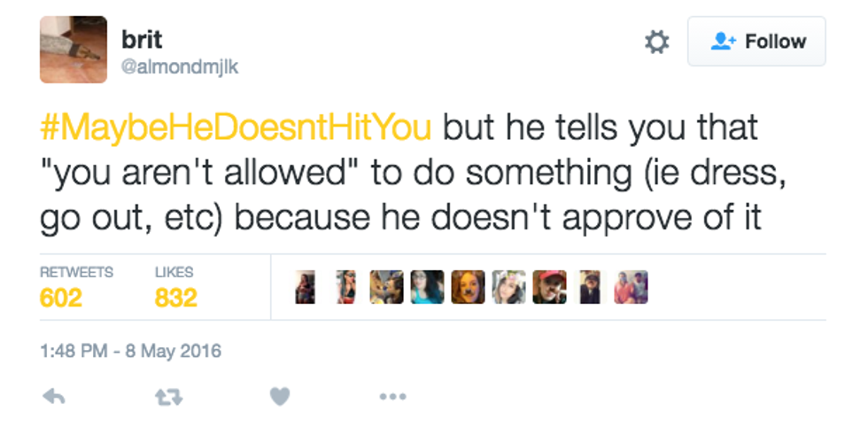Retweet this tweet by brit
Image resolution: width=868 pixels, height=427 pixels.
pyautogui.click(x=167, y=397)
